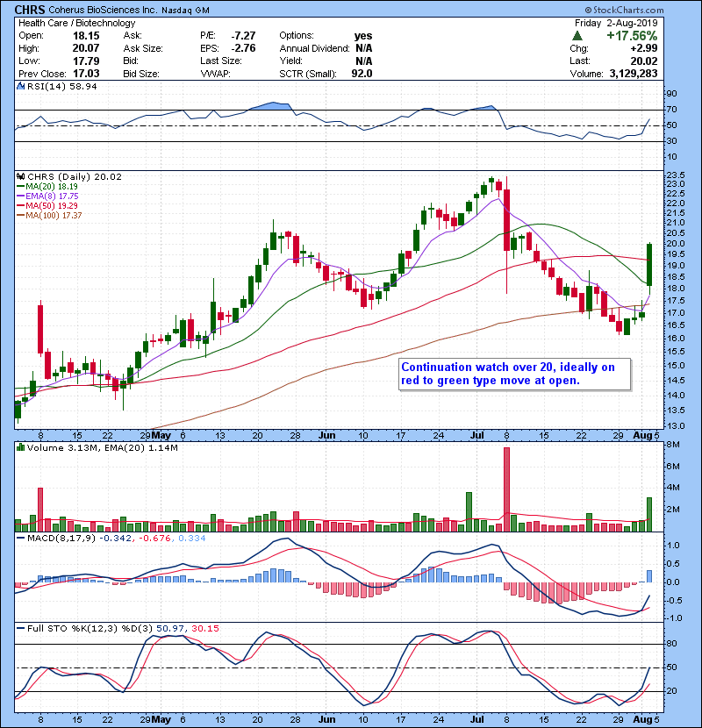This screenshot has width=702, height=728.
Task: Click the Chg value +2.99
Action: [643, 48]
